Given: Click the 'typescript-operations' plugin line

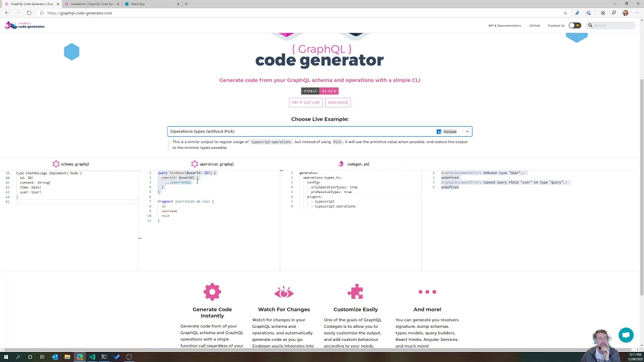Looking at the screenshot, I should click(x=333, y=206).
